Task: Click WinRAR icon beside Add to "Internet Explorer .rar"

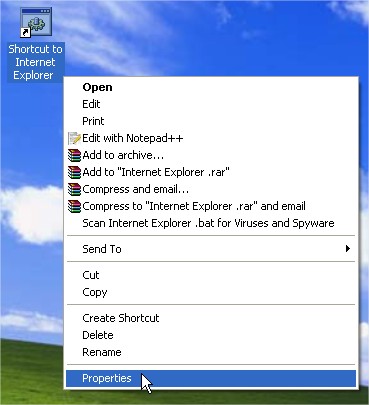Action: (74, 172)
